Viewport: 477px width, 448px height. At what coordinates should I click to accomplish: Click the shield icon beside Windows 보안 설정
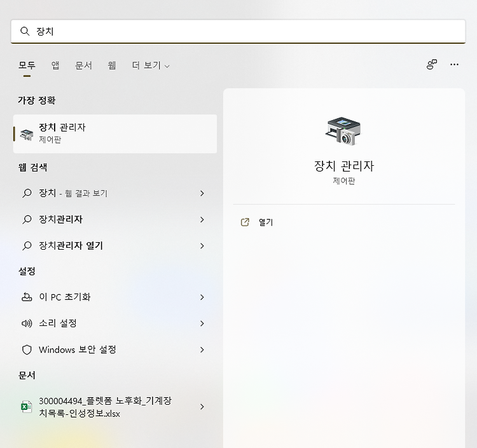click(27, 350)
